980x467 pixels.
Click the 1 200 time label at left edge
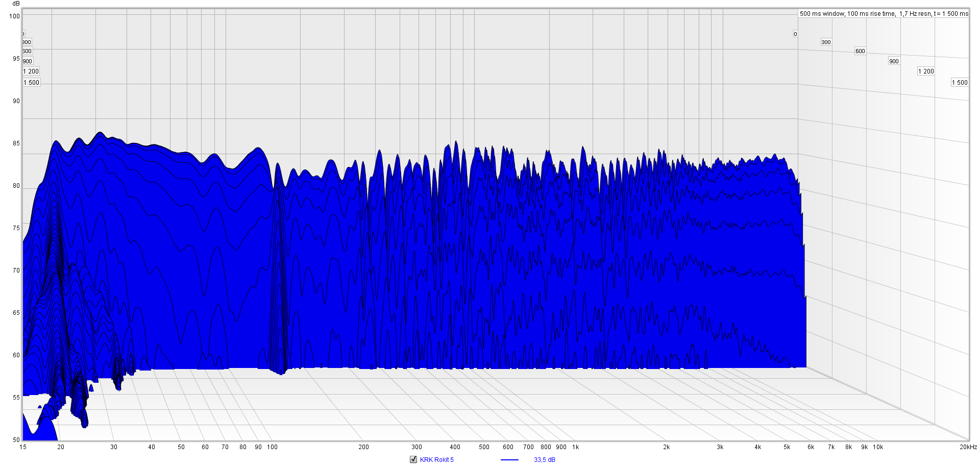coord(31,71)
